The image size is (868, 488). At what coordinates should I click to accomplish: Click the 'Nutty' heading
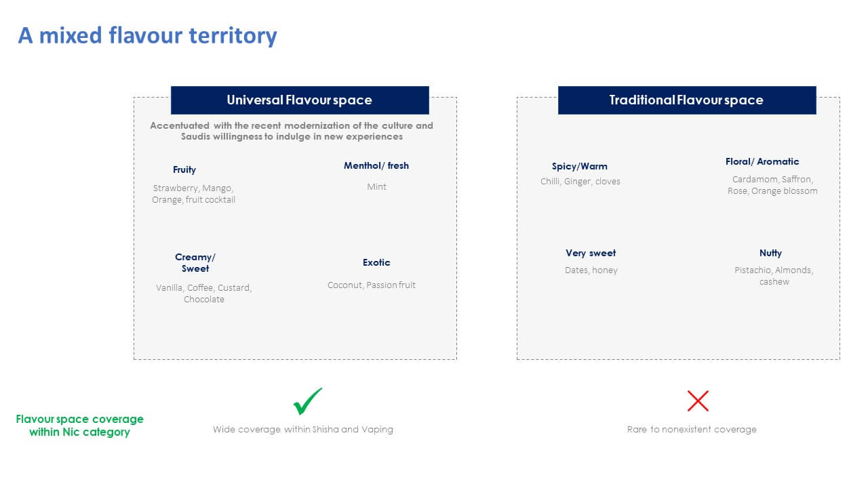pyautogui.click(x=770, y=253)
